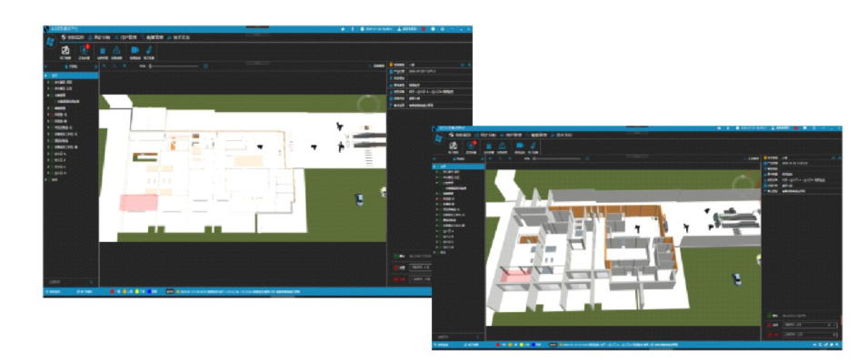The height and width of the screenshot is (364, 868).
Task: Select the pink highlighted room on the 2D map
Action: point(138,202)
